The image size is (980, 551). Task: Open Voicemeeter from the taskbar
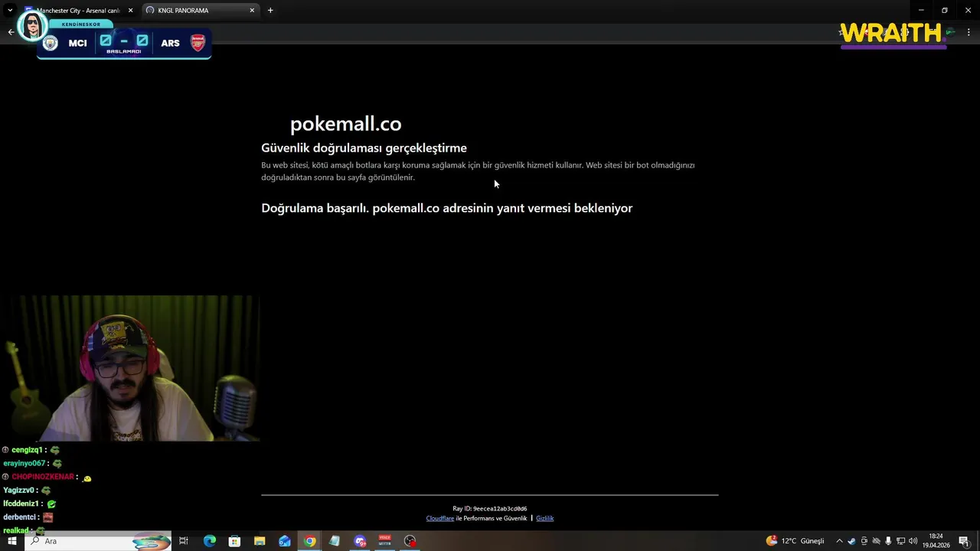tap(385, 541)
